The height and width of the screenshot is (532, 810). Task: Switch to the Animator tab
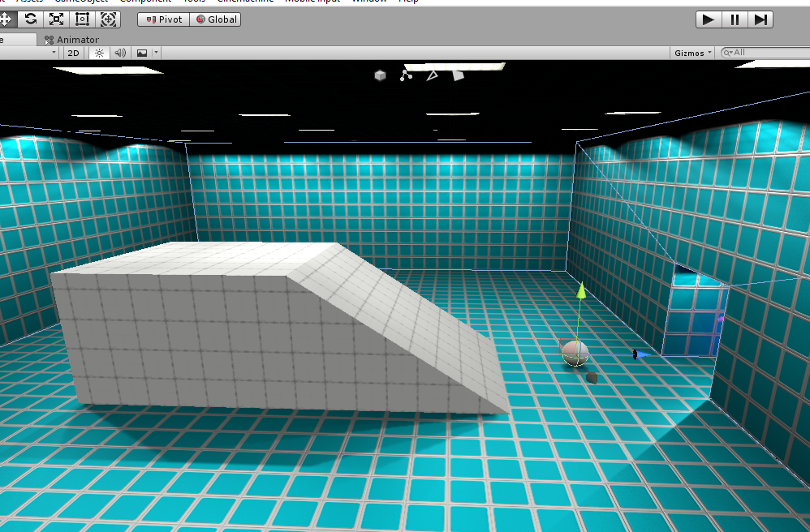pos(78,39)
